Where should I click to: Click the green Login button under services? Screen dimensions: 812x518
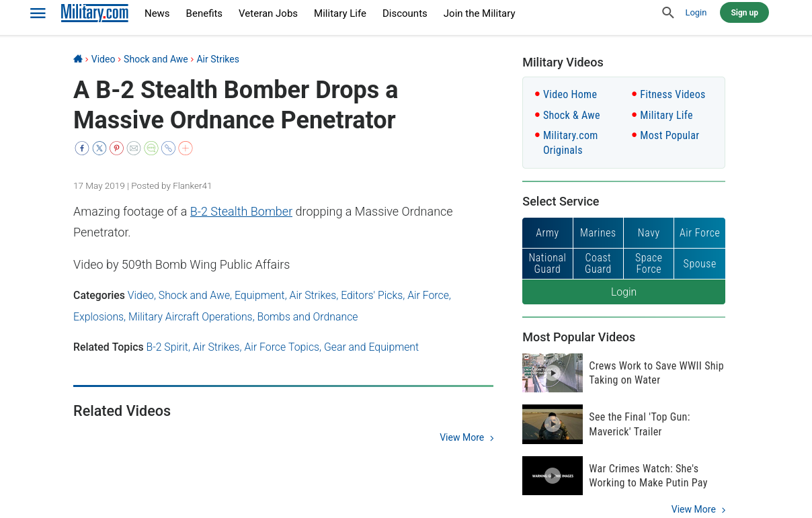624,292
